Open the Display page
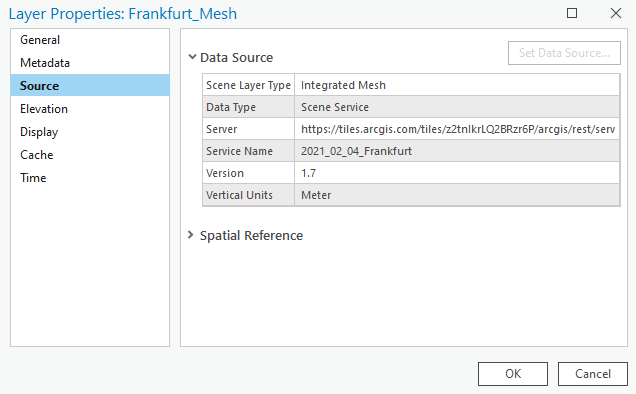The width and height of the screenshot is (636, 394). [x=90, y=132]
